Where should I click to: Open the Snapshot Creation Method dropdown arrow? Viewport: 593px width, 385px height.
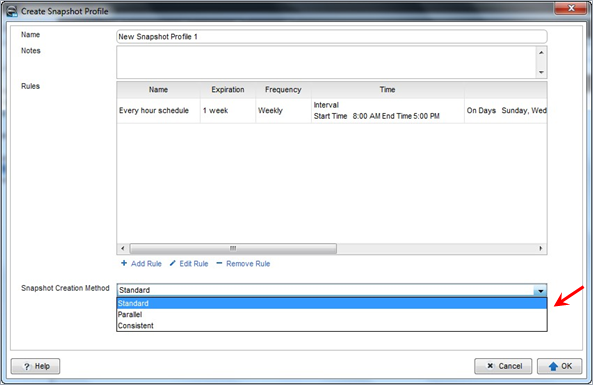click(540, 290)
